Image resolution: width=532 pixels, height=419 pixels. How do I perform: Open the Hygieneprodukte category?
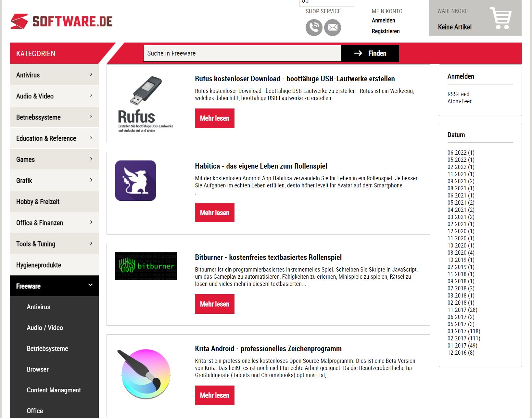click(54, 265)
